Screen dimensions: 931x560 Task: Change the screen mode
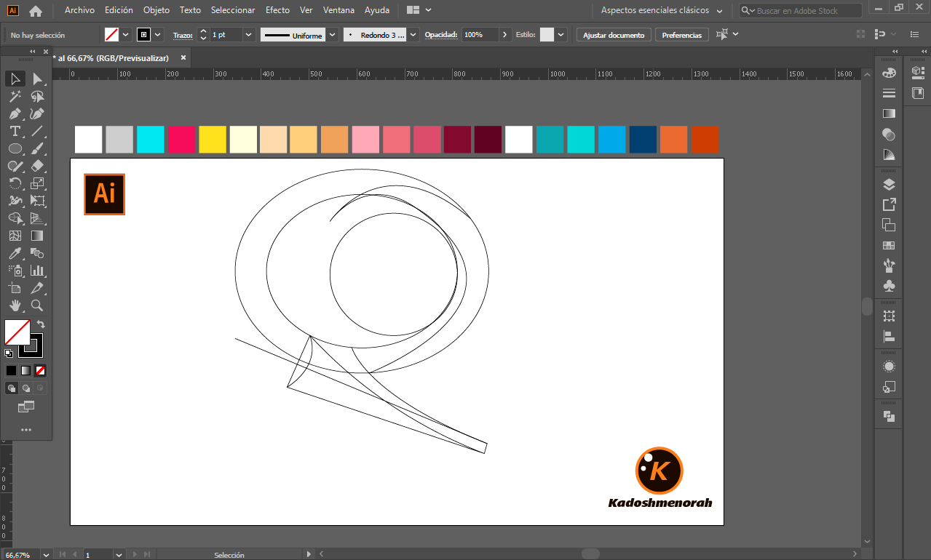tap(26, 407)
